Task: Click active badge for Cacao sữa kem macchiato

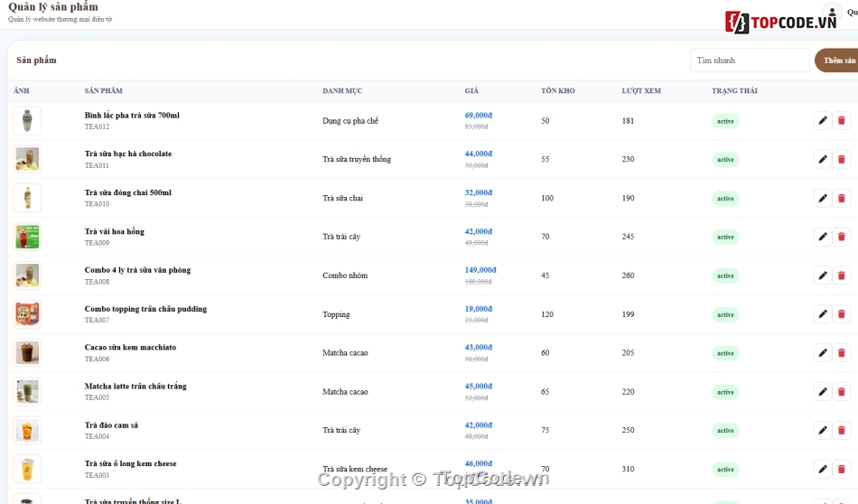Action: point(725,353)
